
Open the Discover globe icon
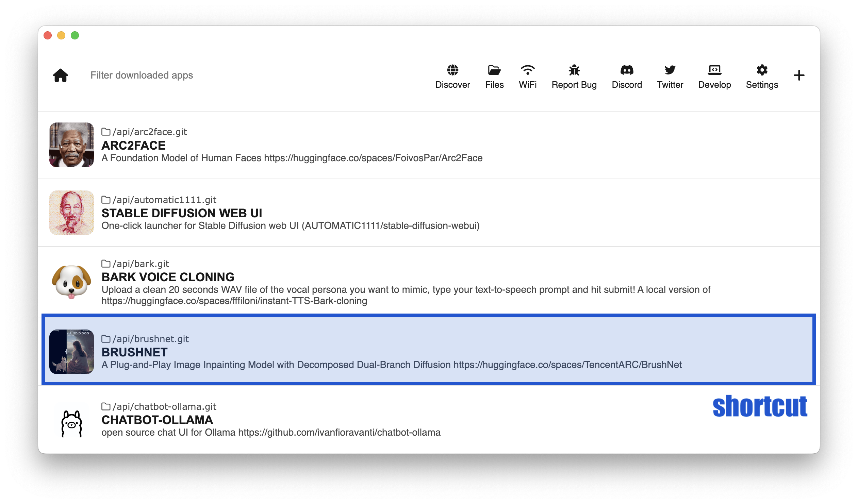point(452,70)
